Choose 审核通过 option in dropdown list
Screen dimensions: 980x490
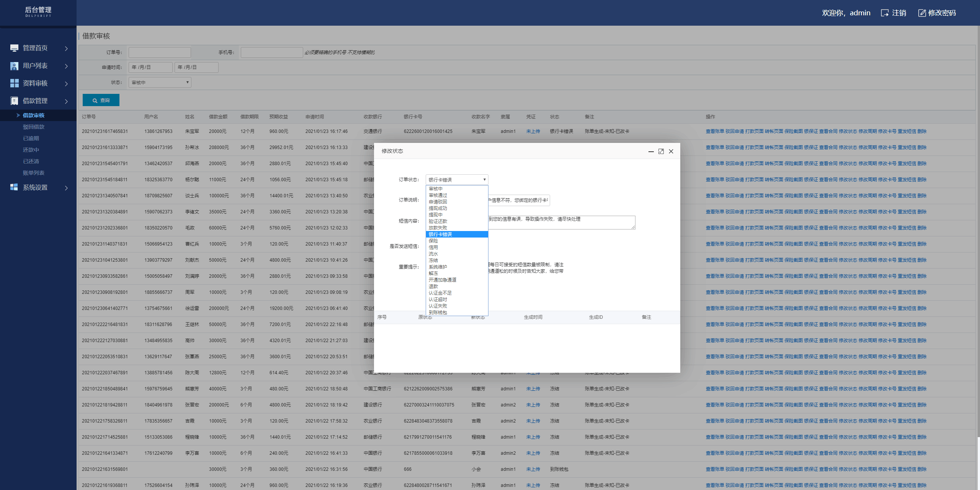pos(438,195)
